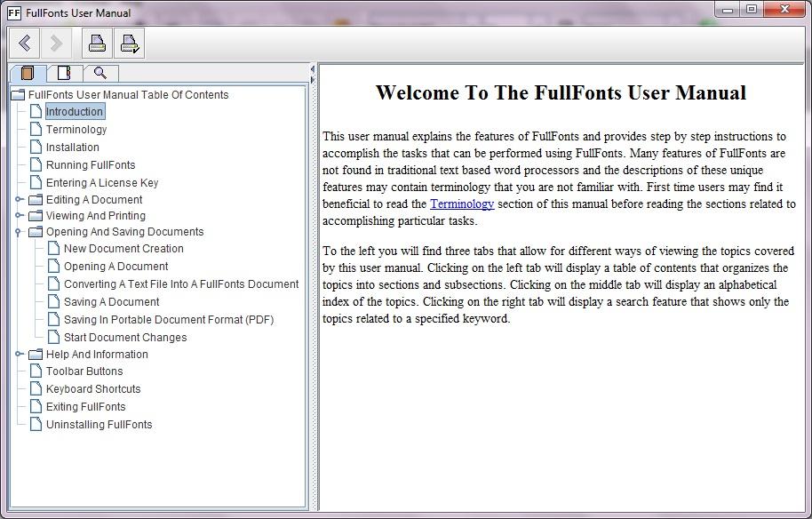Click the folder icon beside Viewing And Printing
Viewport: 812px width, 519px height.
(x=36, y=216)
